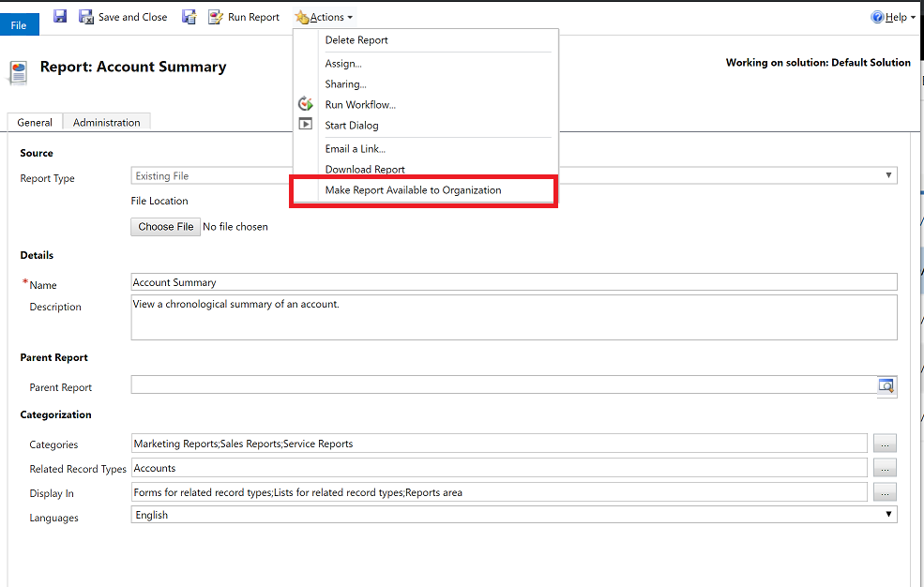Open the Related Record Types ellipsis button
This screenshot has height=587, width=924.
884,467
